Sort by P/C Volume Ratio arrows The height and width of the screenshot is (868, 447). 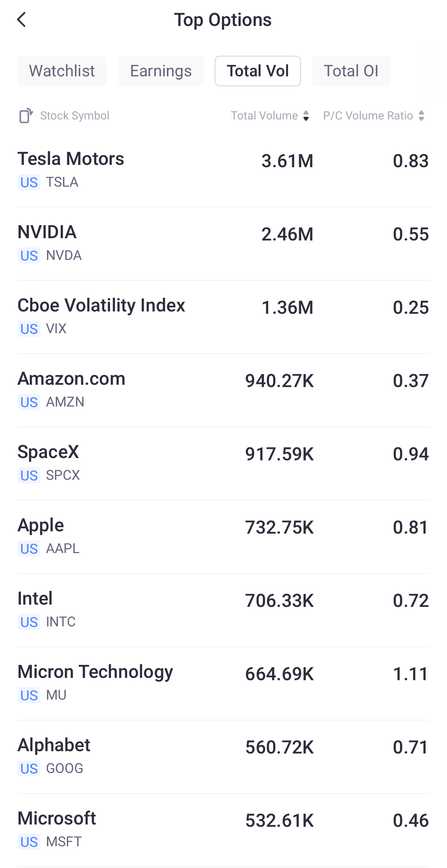click(x=421, y=116)
